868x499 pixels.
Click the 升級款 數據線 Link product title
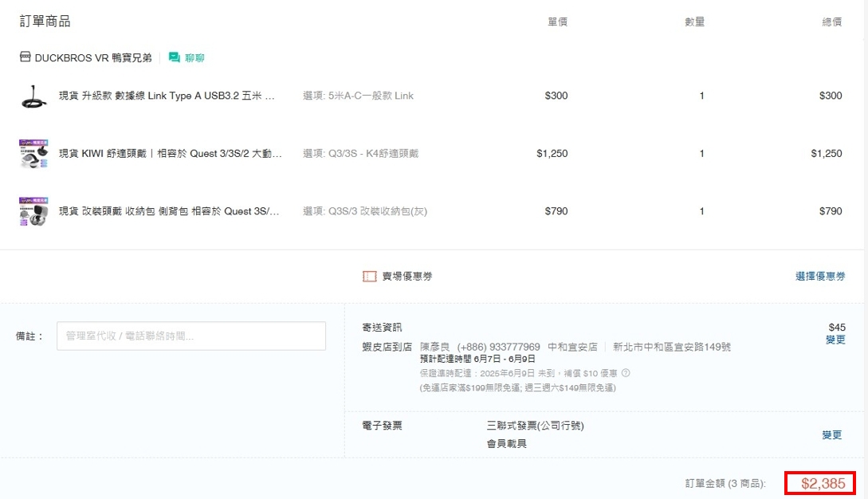(167, 96)
